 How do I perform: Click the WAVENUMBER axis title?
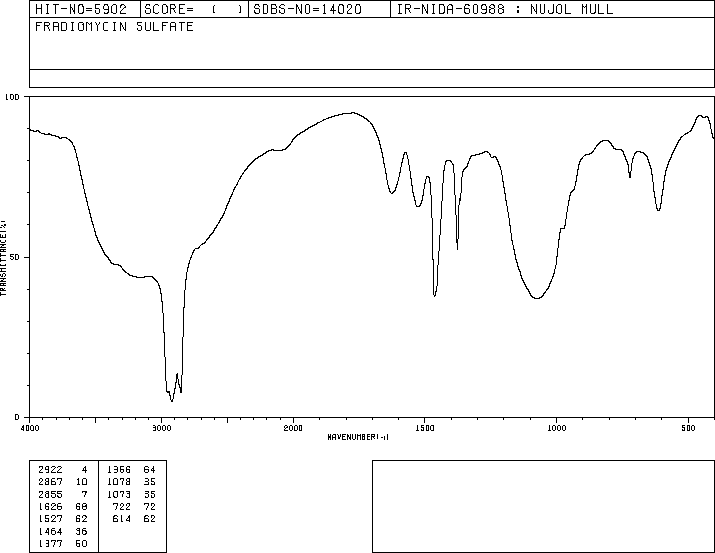tap(357, 437)
